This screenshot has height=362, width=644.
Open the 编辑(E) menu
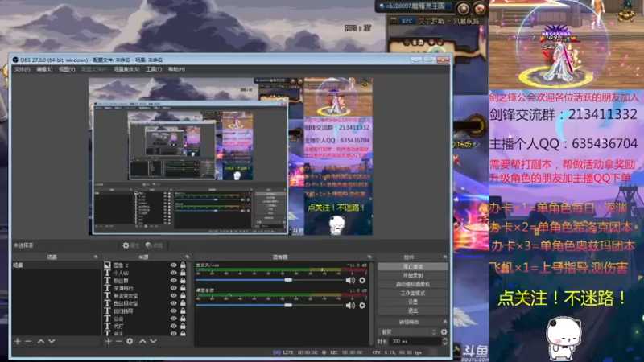pos(44,69)
